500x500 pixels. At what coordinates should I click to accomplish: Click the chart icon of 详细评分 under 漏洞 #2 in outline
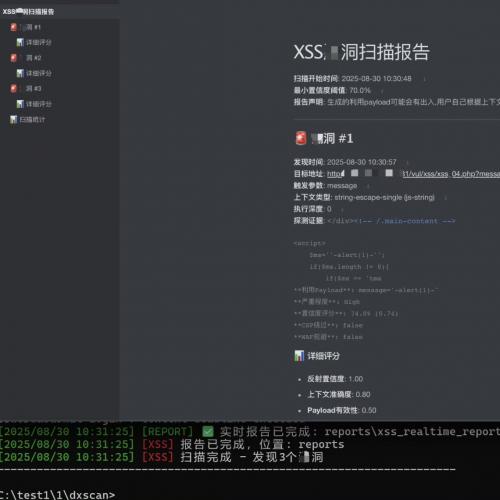(20, 73)
